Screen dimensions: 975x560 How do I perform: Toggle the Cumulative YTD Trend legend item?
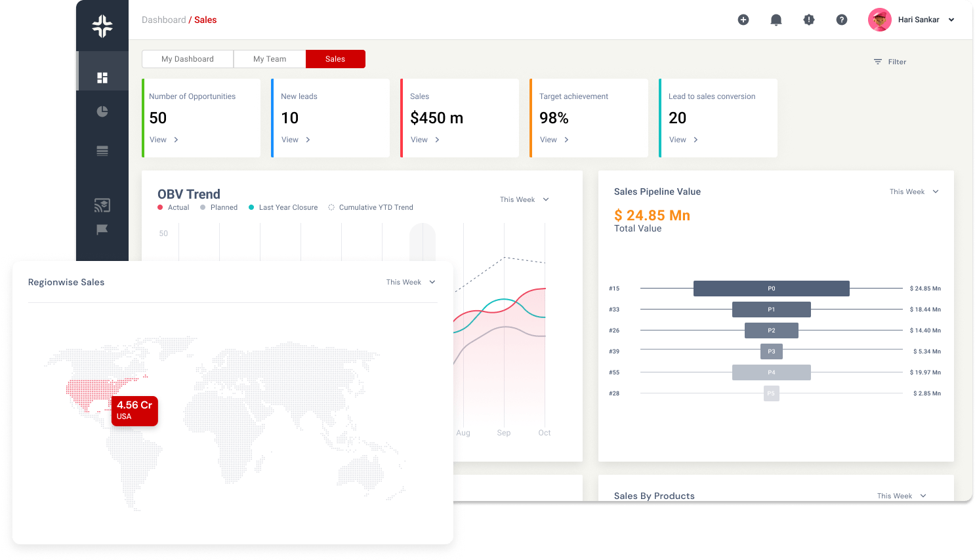[x=371, y=207]
